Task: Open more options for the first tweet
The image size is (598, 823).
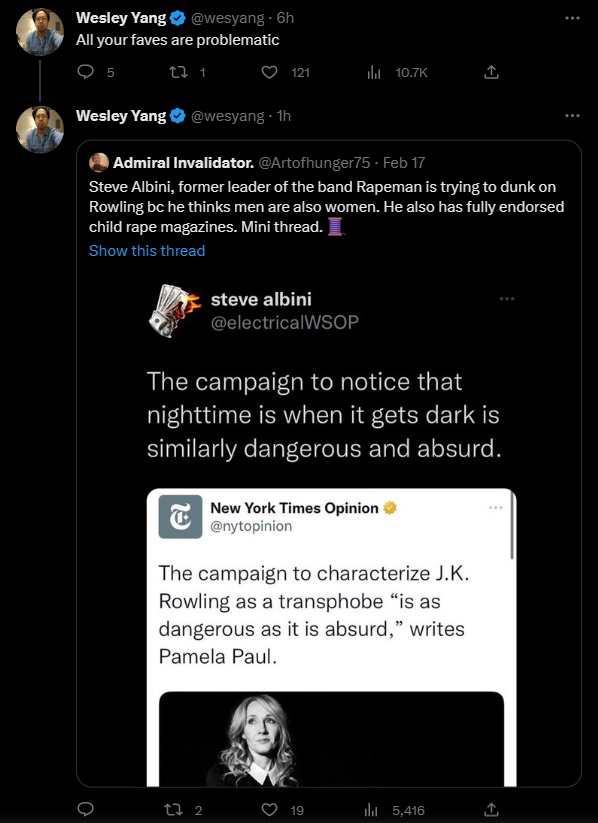Action: pos(572,18)
